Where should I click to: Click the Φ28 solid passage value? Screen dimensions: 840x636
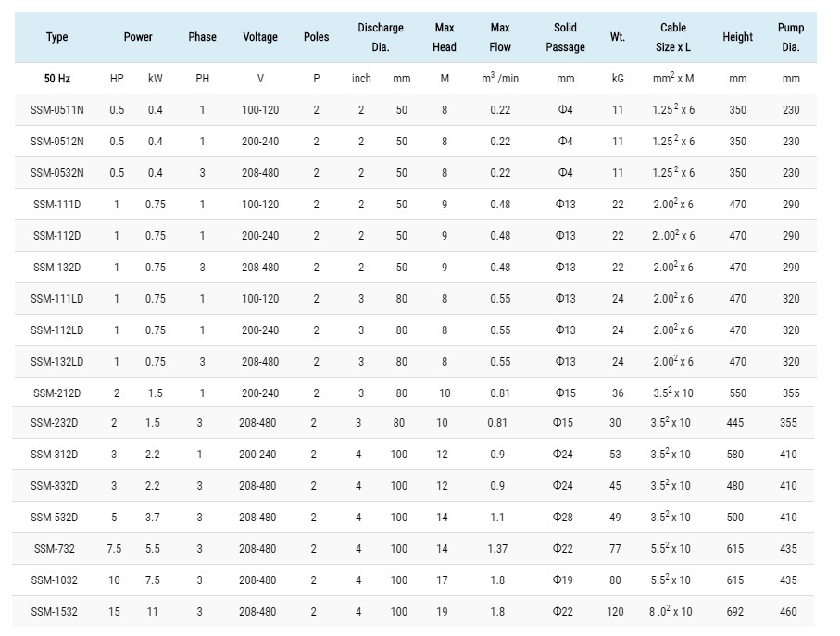point(565,518)
